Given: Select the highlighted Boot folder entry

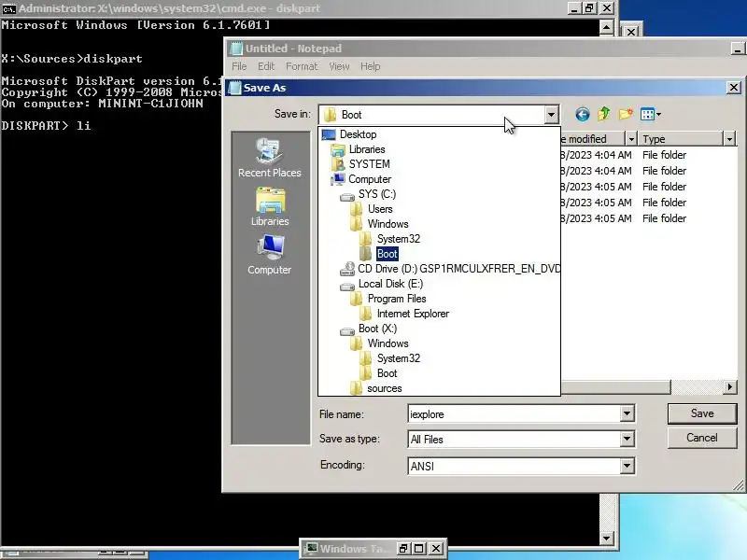Looking at the screenshot, I should click(x=387, y=254).
